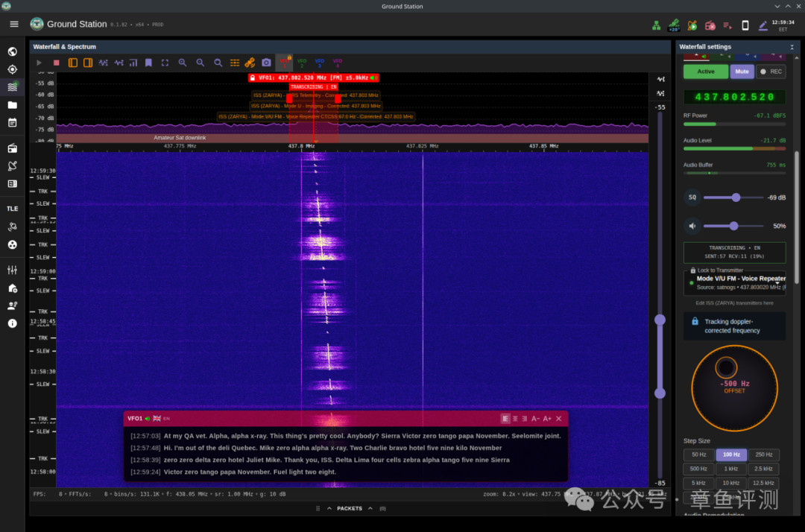Open the waterfall view in sidebar

click(x=13, y=86)
